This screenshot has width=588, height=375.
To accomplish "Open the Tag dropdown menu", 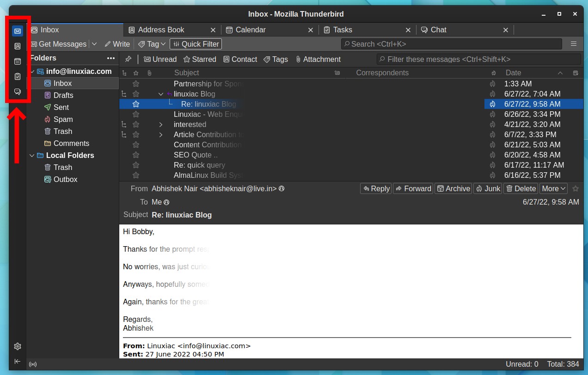I will coord(153,44).
